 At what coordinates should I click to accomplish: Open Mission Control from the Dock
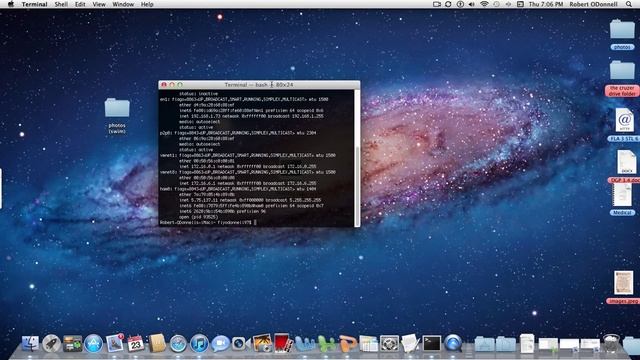pyautogui.click(x=73, y=343)
